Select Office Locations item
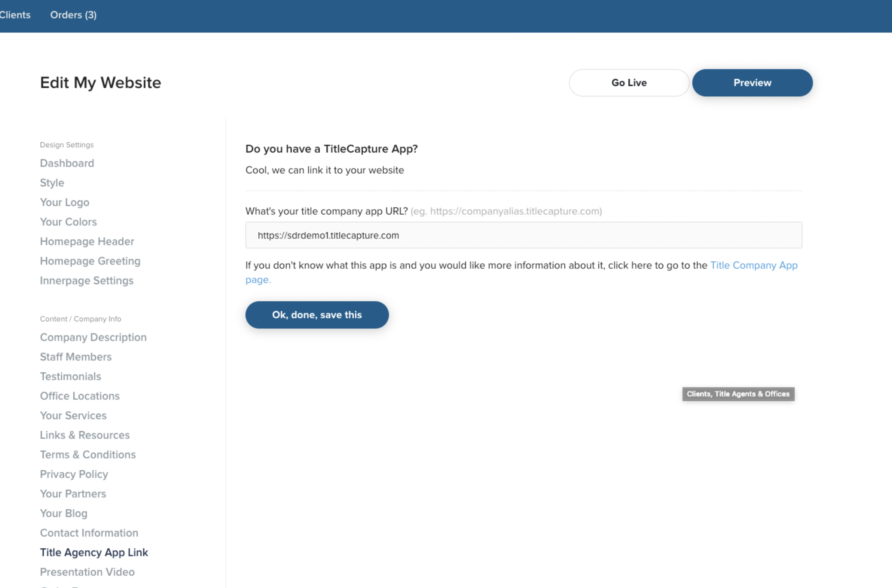Viewport: 892px width, 588px height. pyautogui.click(x=80, y=396)
